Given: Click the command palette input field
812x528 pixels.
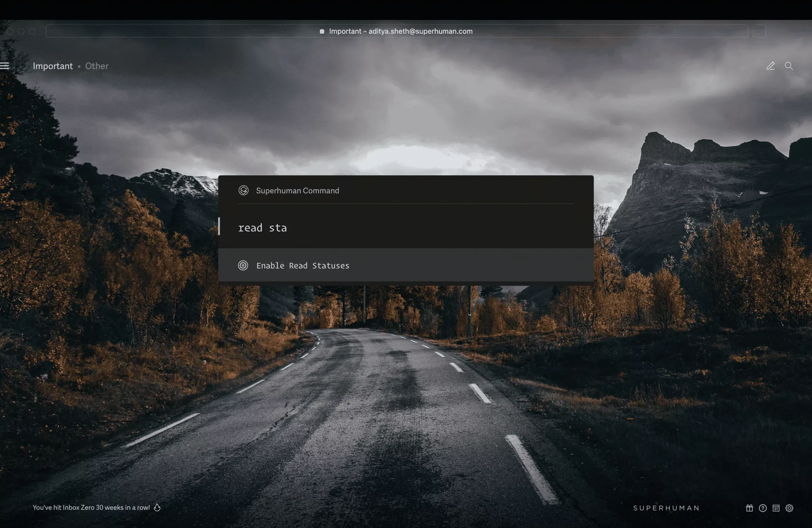Looking at the screenshot, I should click(406, 227).
